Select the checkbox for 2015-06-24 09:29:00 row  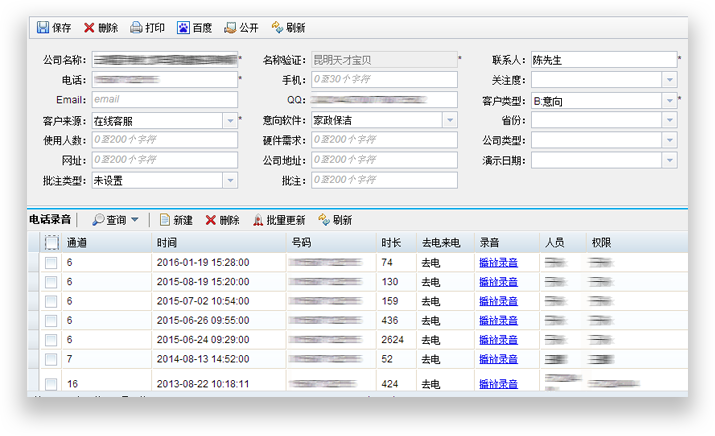[51, 339]
